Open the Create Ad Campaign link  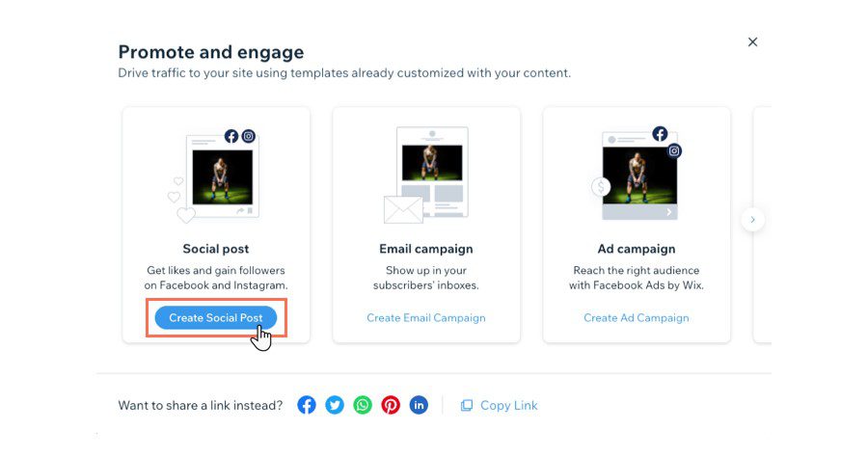coord(637,318)
